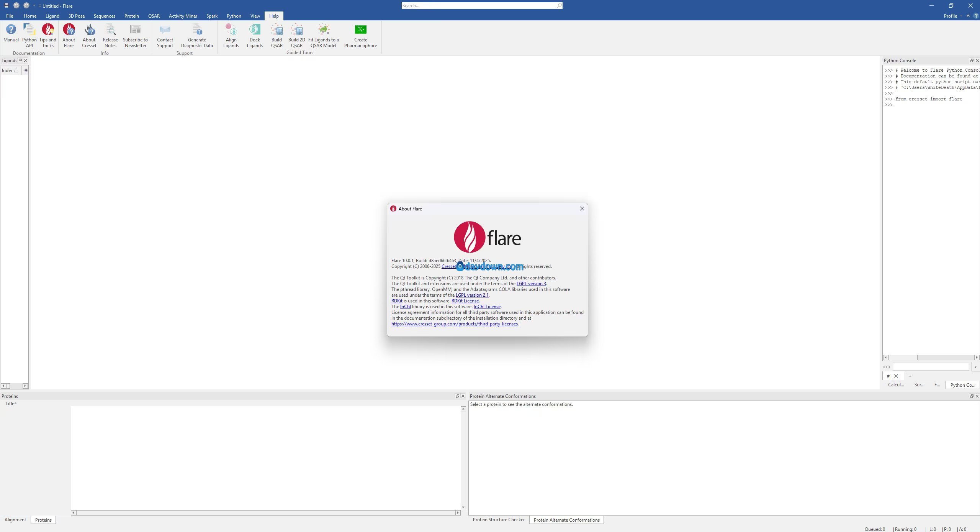This screenshot has height=532, width=980.
Task: Float the Python Console panel
Action: 972,60
